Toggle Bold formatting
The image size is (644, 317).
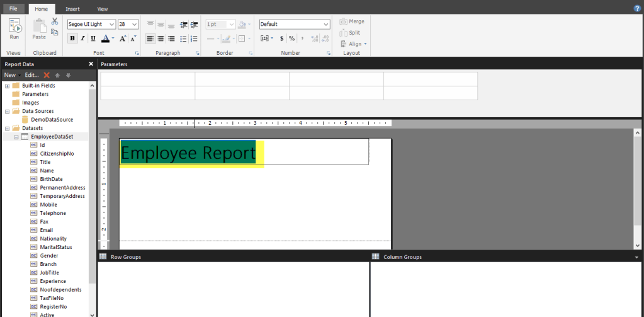coord(72,38)
